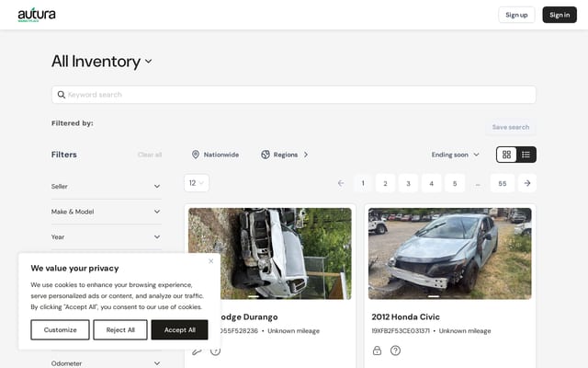Click the VIN 19XFB2F53CE031371 text

pyautogui.click(x=401, y=331)
